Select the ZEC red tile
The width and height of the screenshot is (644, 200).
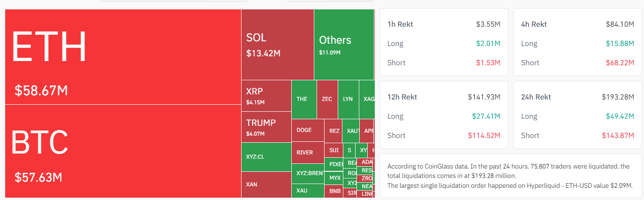pos(327,99)
